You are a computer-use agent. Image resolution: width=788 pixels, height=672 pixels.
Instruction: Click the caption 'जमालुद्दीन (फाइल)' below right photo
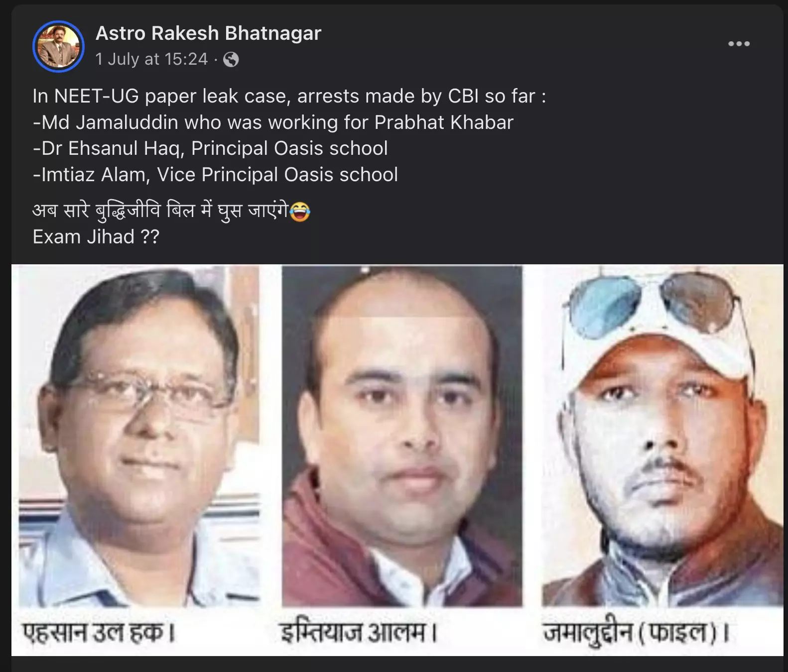point(637,633)
